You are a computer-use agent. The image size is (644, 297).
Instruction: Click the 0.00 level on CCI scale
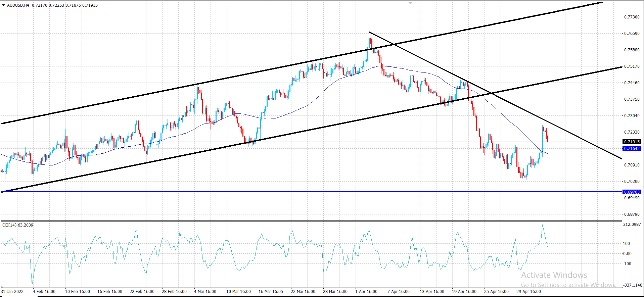tap(627, 253)
